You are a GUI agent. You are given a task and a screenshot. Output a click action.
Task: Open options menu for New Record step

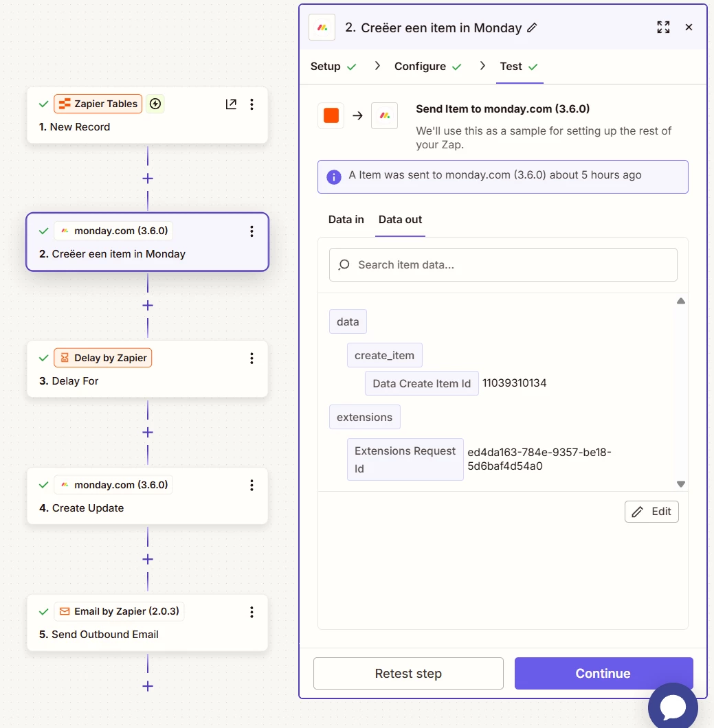(x=252, y=104)
